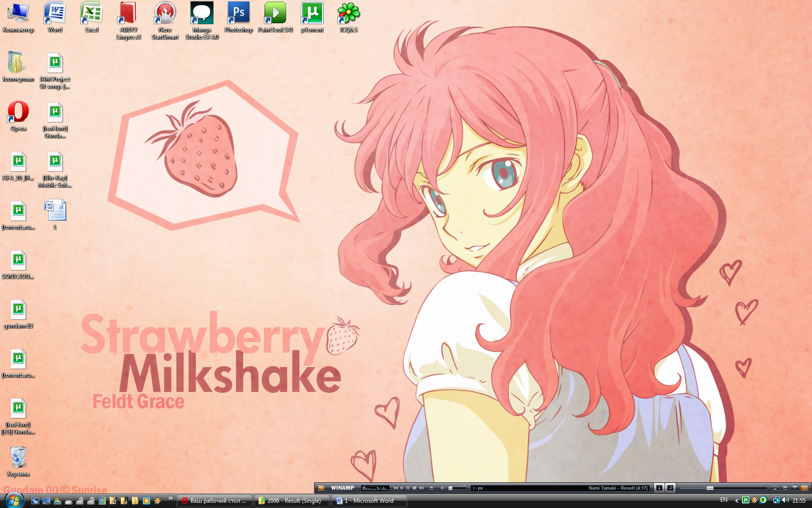Click WINAMP title label on toolbar
The image size is (812, 508).
342,488
